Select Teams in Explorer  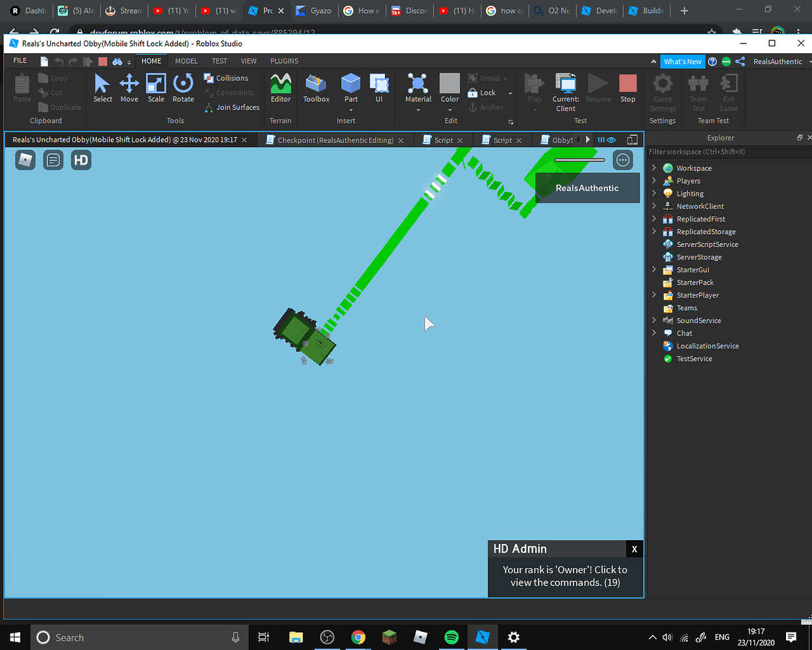[687, 308]
